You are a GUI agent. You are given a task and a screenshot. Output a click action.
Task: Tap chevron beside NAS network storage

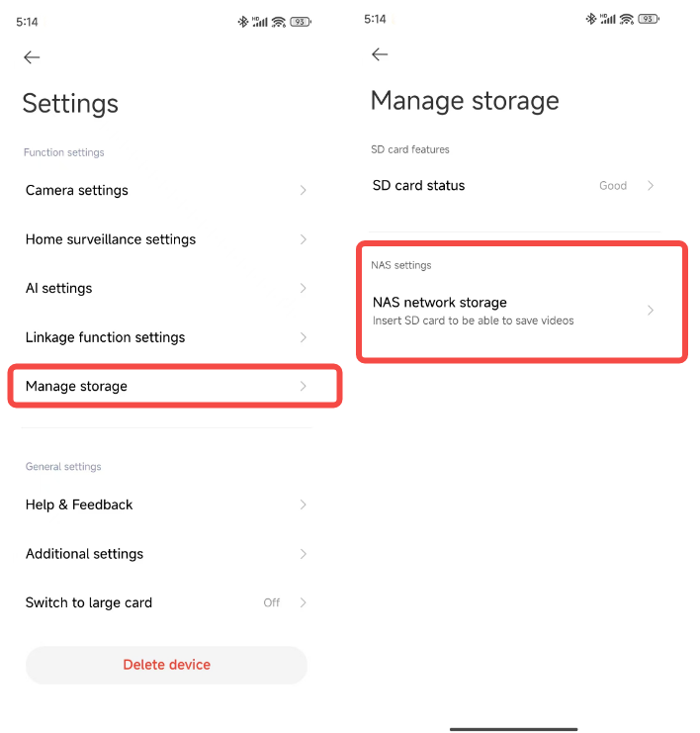pos(651,310)
